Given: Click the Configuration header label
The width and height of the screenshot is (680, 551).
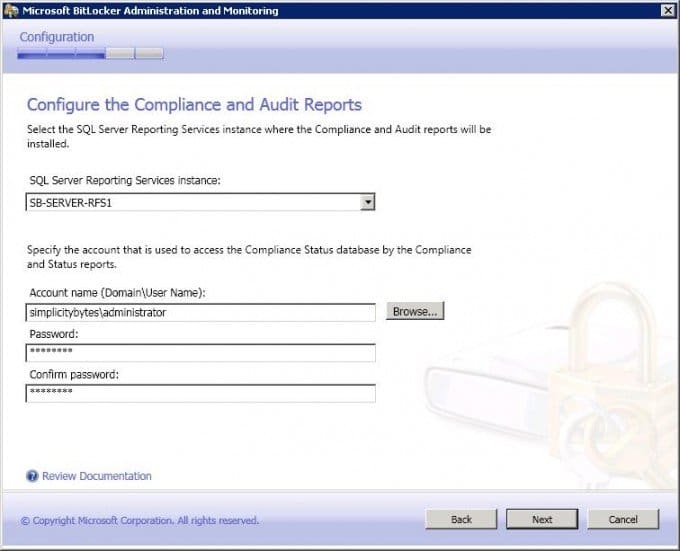Looking at the screenshot, I should tap(57, 37).
